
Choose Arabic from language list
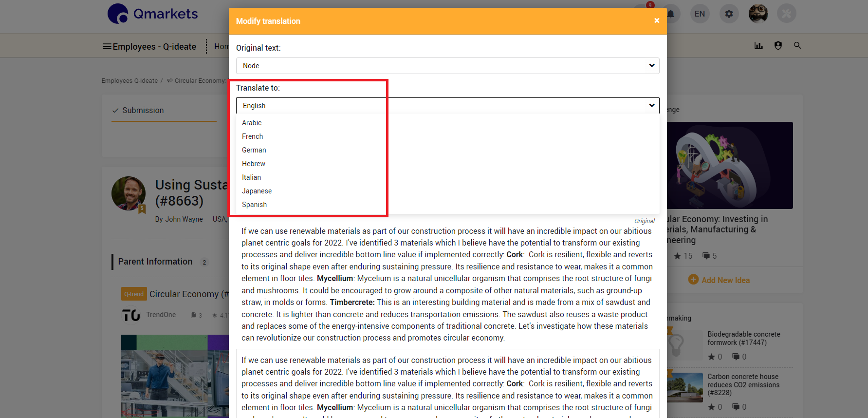tap(252, 123)
